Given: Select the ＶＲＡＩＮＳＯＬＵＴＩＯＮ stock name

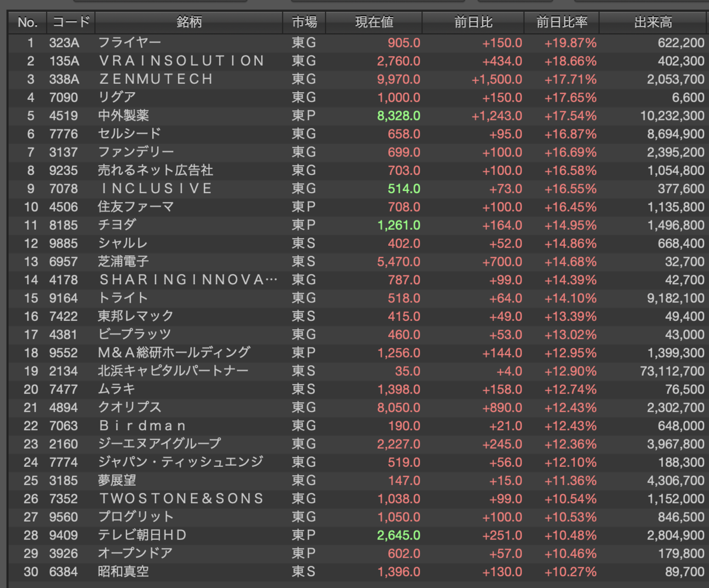Looking at the screenshot, I should point(181,61).
